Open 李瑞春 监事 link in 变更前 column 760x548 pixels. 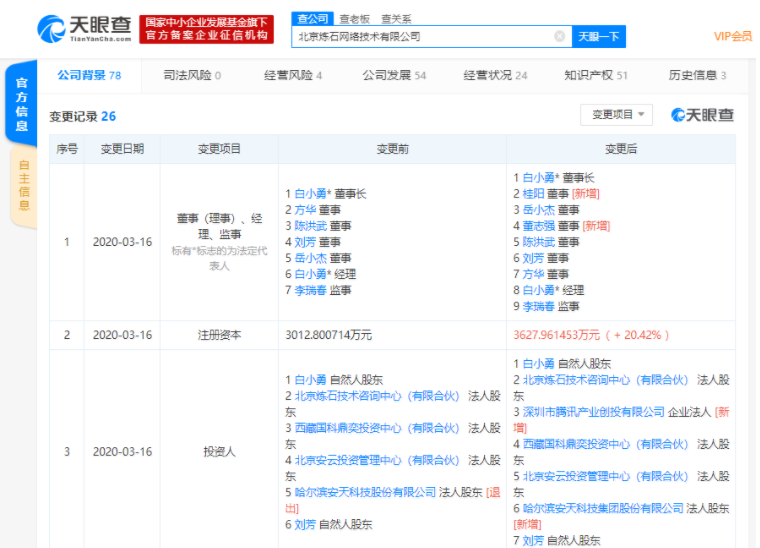[311, 290]
